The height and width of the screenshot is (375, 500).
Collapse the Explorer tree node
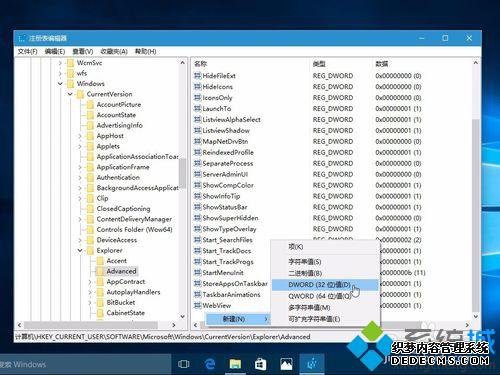pyautogui.click(x=80, y=250)
